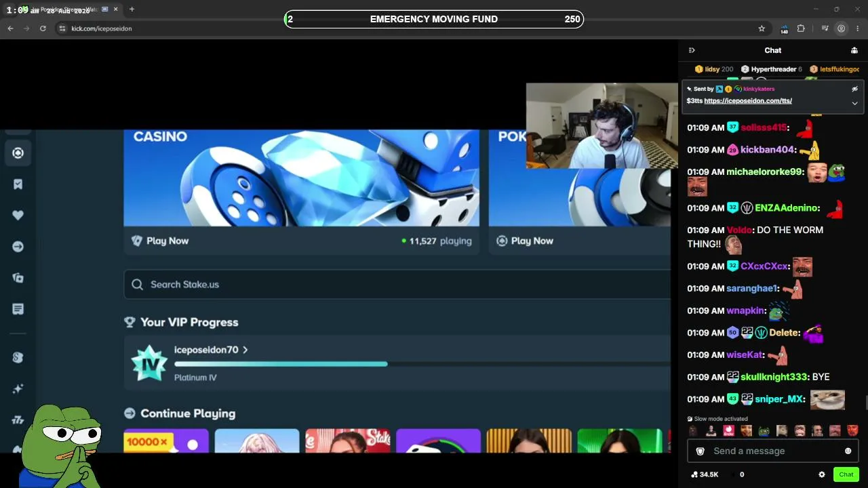This screenshot has width=868, height=488.
Task: Open chat identity shield icon
Action: pyautogui.click(x=701, y=451)
